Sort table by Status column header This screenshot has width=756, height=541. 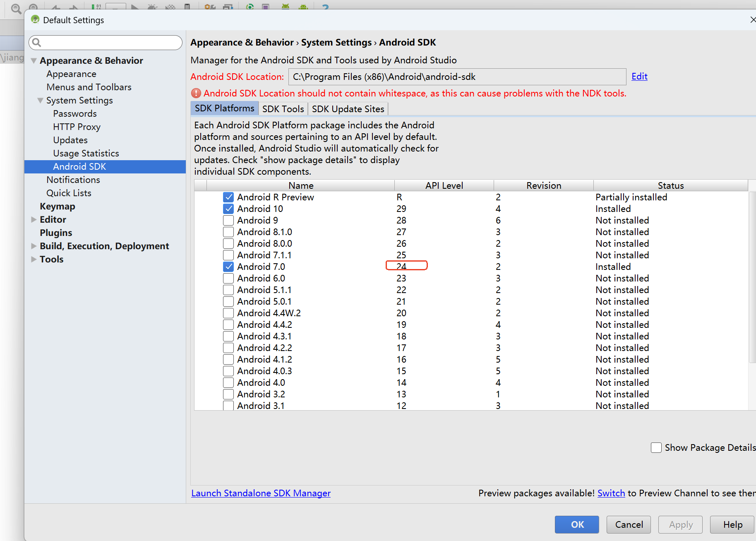pyautogui.click(x=671, y=185)
